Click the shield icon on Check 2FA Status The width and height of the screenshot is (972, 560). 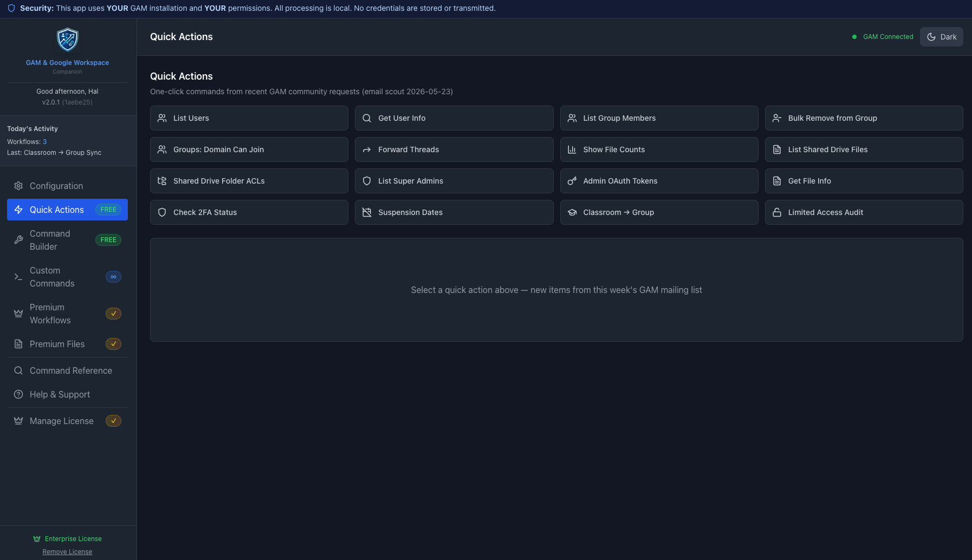point(162,212)
